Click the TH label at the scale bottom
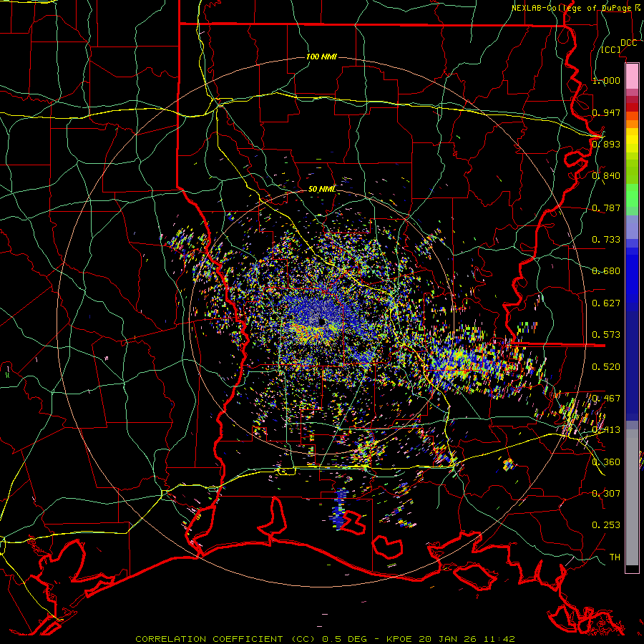 coord(615,557)
